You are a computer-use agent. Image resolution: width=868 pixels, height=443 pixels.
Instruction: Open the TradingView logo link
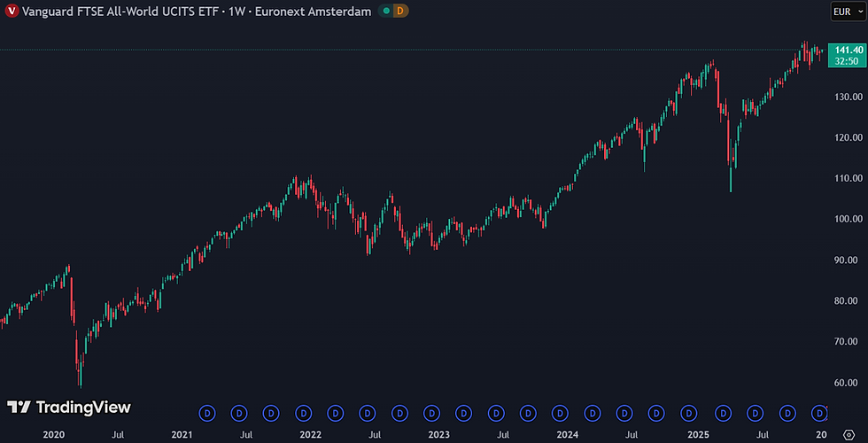pyautogui.click(x=69, y=408)
